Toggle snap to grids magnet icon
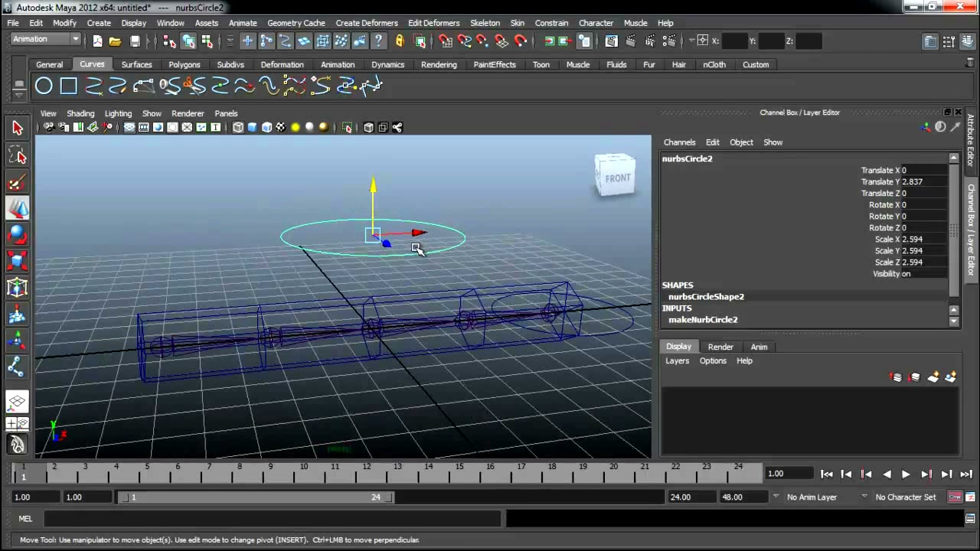Screen dimensions: 980x551 coord(446,41)
